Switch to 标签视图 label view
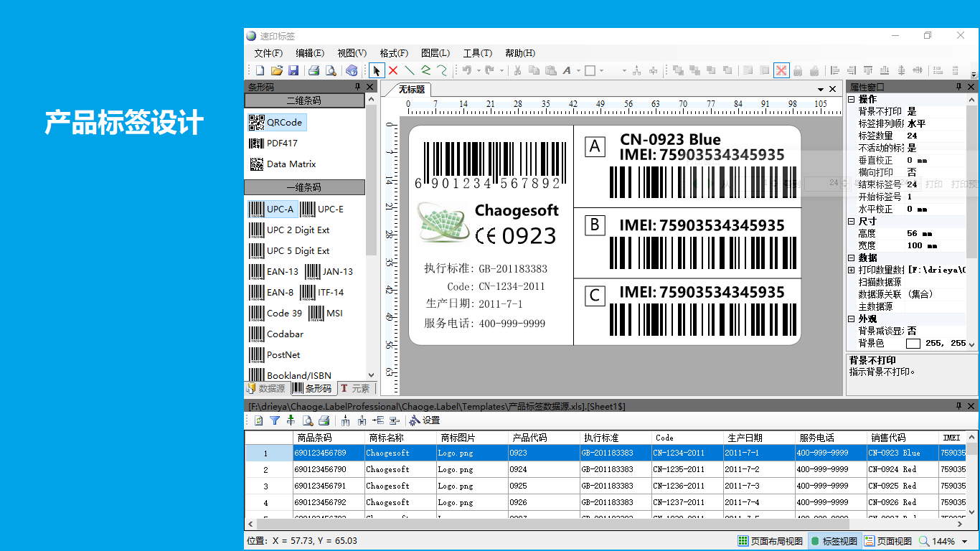 point(834,541)
